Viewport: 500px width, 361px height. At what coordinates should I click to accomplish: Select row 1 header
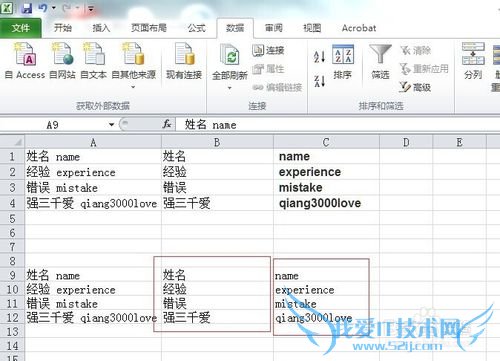pyautogui.click(x=12, y=156)
